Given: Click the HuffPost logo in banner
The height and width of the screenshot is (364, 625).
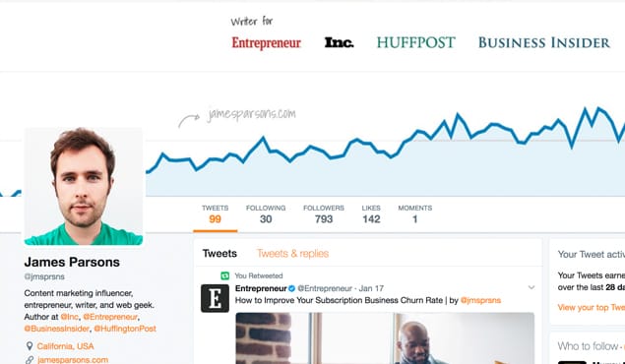Looking at the screenshot, I should pos(415,42).
